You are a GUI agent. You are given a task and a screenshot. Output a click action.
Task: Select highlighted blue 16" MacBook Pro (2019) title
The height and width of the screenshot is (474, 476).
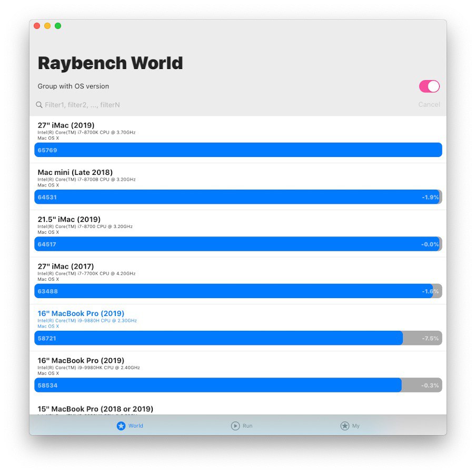81,313
